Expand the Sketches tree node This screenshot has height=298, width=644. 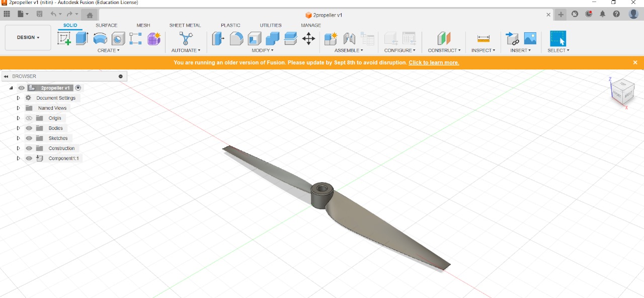coord(18,138)
